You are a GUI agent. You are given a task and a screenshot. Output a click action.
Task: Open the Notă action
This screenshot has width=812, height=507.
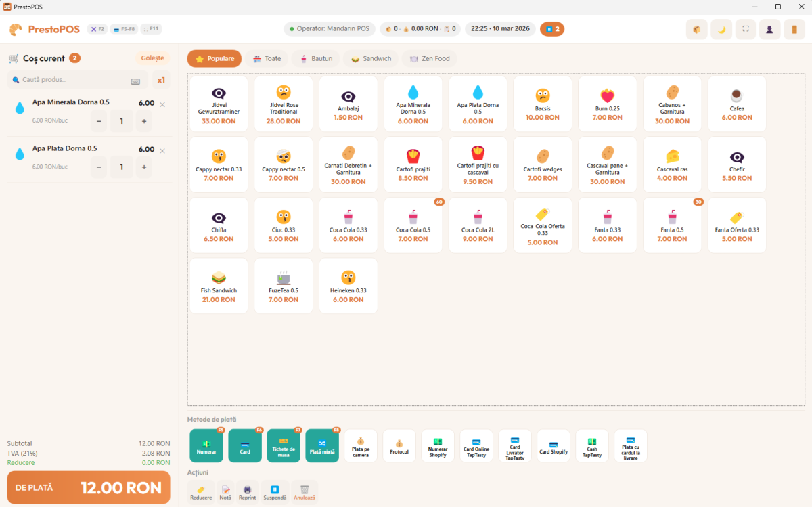[225, 491]
